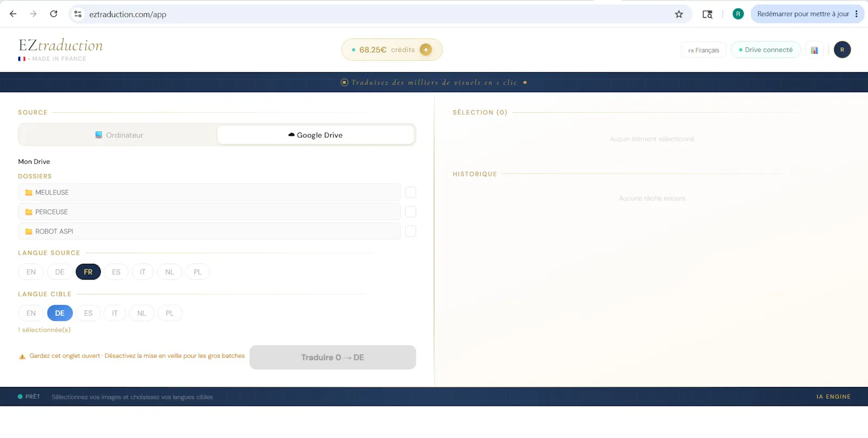Click the Traduisez des milliers de visuels banner
Image resolution: width=868 pixels, height=438 pixels.
434,82
